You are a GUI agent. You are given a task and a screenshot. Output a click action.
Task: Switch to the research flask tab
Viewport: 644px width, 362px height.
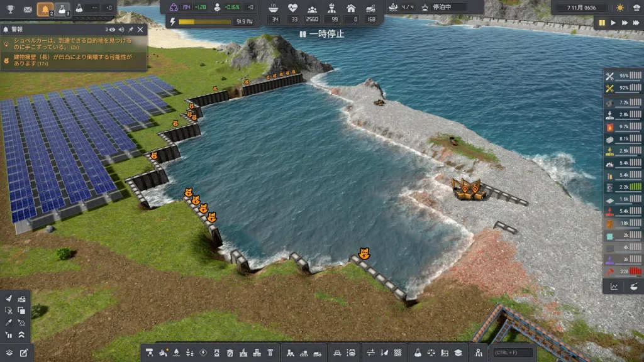(x=63, y=9)
